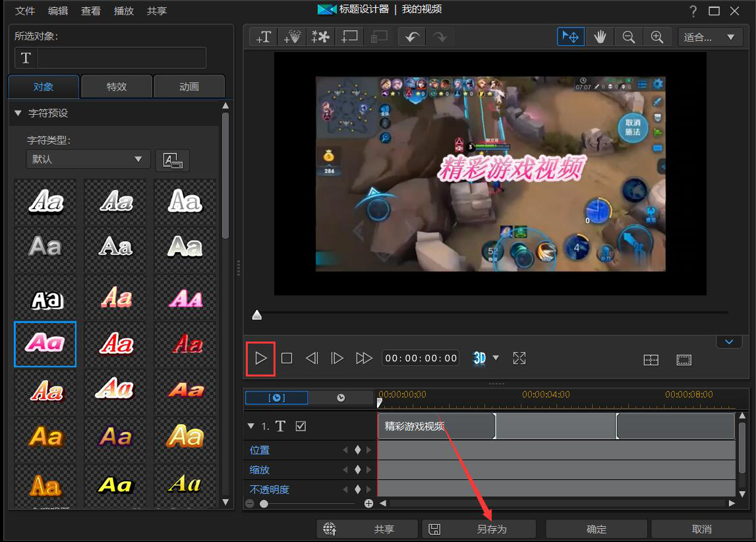Viewport: 756px width, 542px height.
Task: Open the 适合 zoom level dropdown
Action: coord(709,37)
